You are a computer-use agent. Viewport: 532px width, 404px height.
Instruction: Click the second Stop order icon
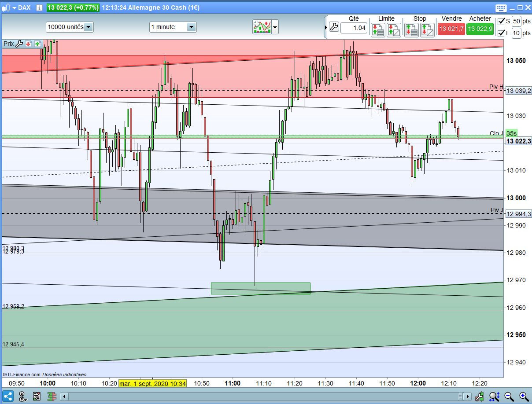click(x=427, y=29)
